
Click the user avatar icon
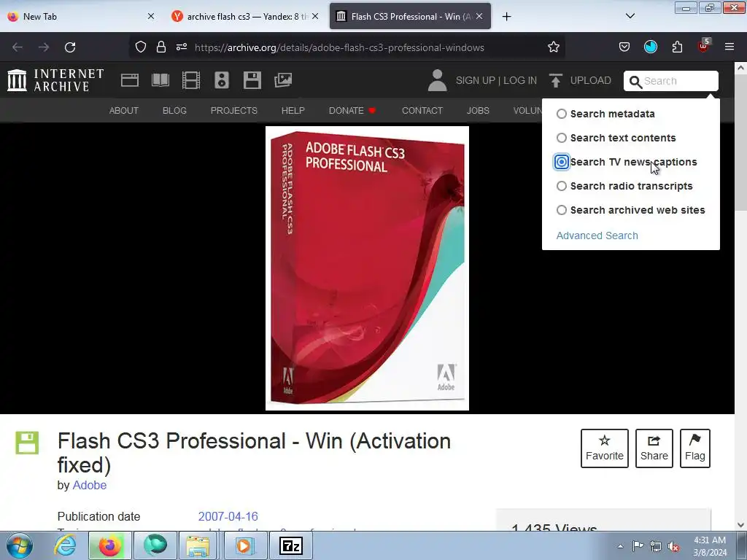pos(437,80)
